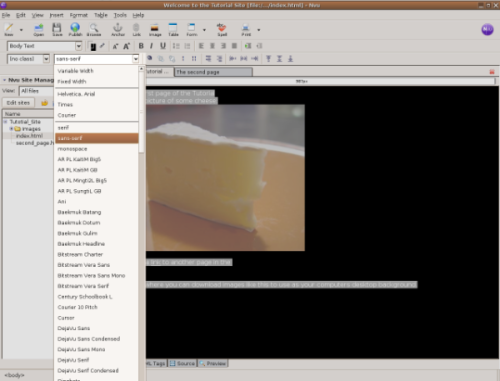Toggle Bold formatting button

(x=141, y=46)
